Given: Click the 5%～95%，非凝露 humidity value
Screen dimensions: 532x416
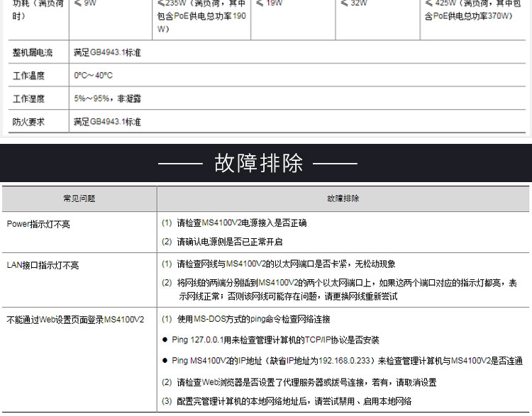Looking at the screenshot, I should coord(107,99).
